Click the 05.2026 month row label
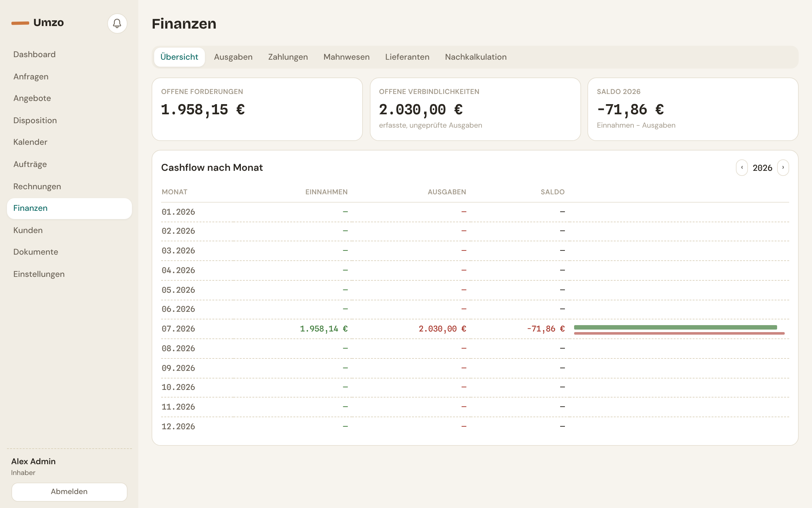 [x=178, y=290]
